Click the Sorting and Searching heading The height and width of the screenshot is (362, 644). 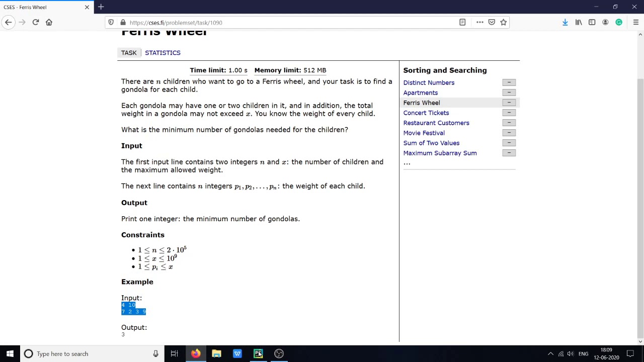pos(445,70)
